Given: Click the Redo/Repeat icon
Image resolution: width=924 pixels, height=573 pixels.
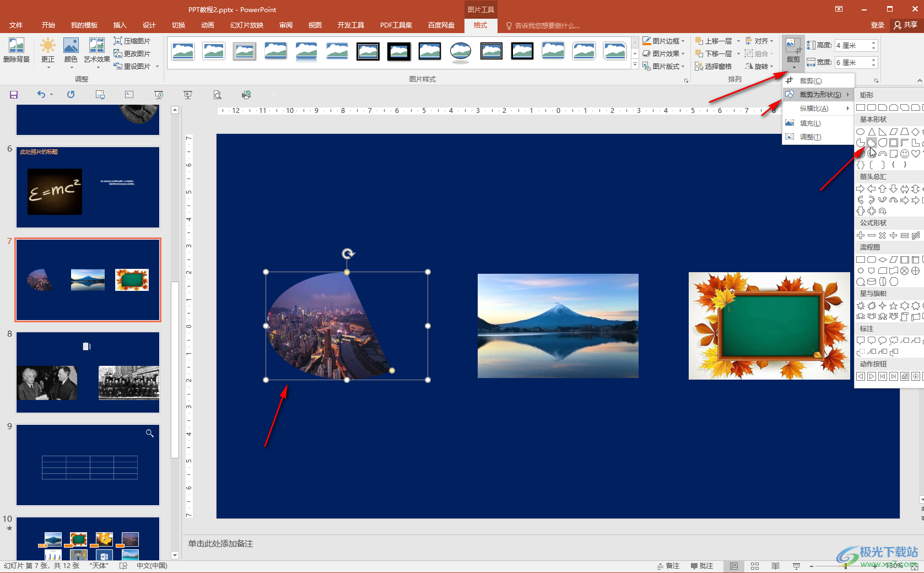Looking at the screenshot, I should (71, 95).
